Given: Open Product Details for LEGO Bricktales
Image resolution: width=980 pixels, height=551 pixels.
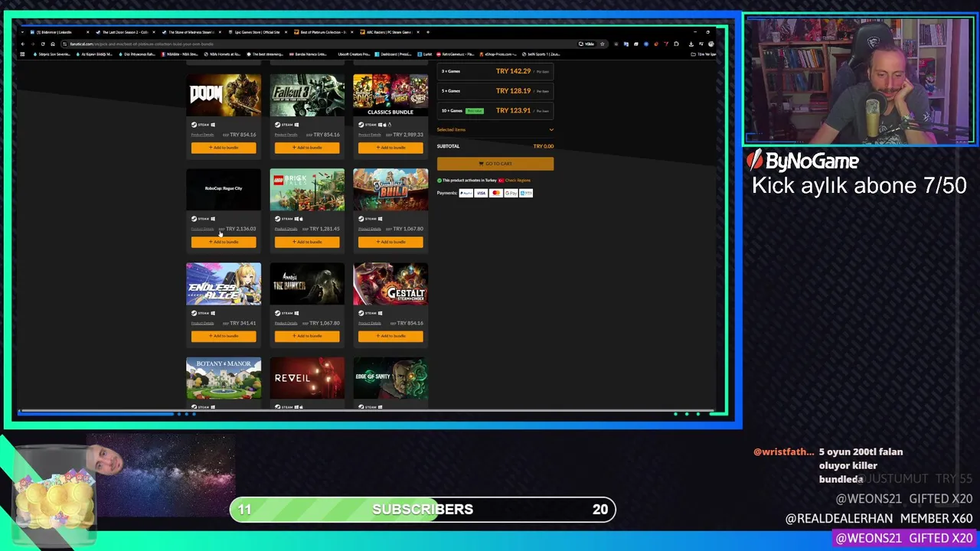Looking at the screenshot, I should (286, 229).
